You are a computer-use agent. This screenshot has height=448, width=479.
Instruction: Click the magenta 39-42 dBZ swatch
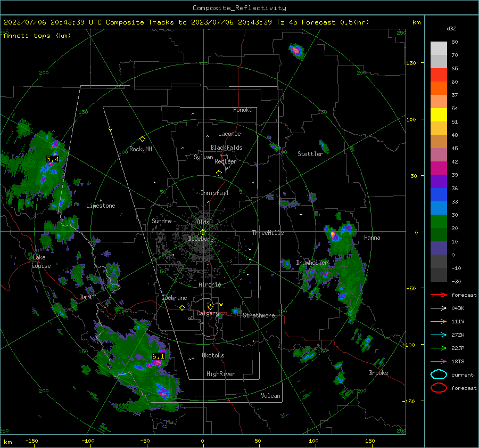[x=439, y=168]
